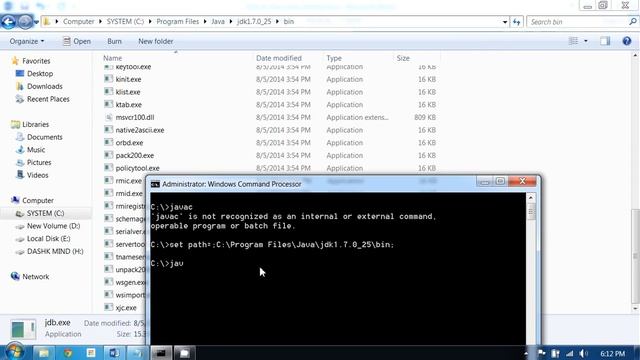Screen dimensions: 640x360
Task: Open the recent locations dropdown beside Forward
Action: (36, 22)
